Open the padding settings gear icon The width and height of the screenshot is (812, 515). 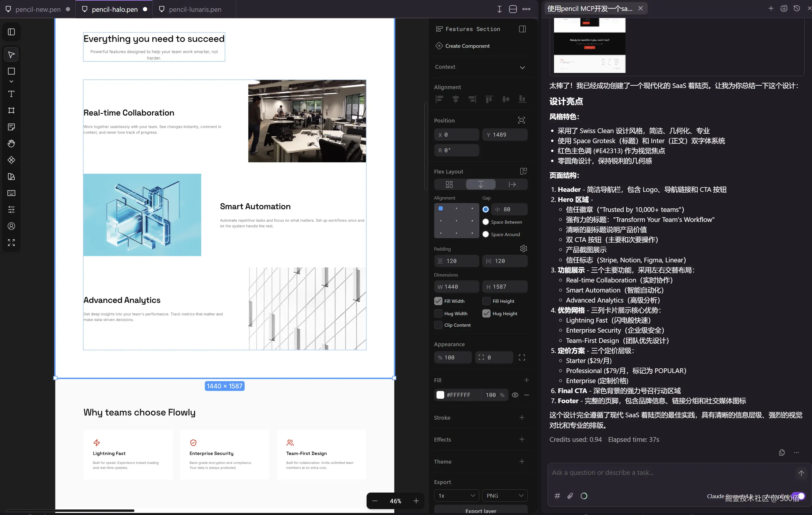pos(523,248)
